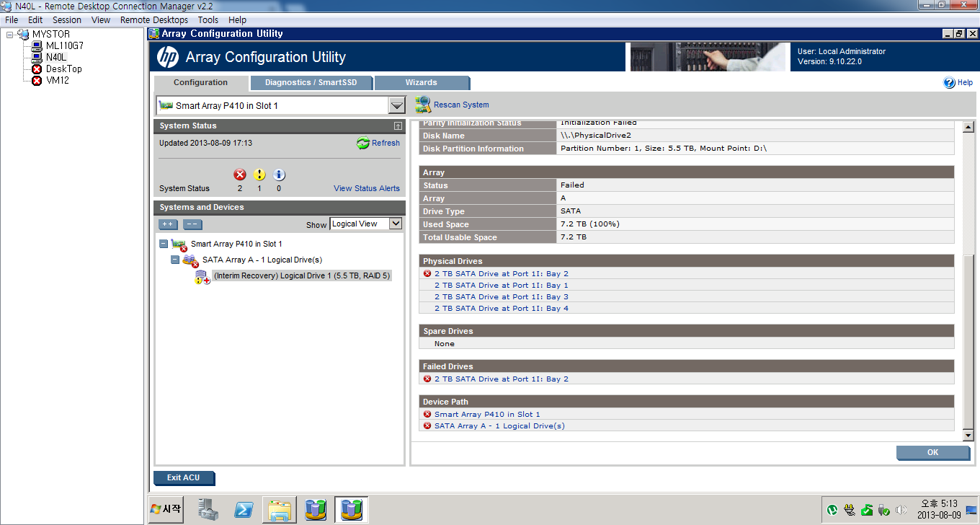This screenshot has height=525, width=980.
Task: Open the Tools menu
Action: click(x=208, y=19)
